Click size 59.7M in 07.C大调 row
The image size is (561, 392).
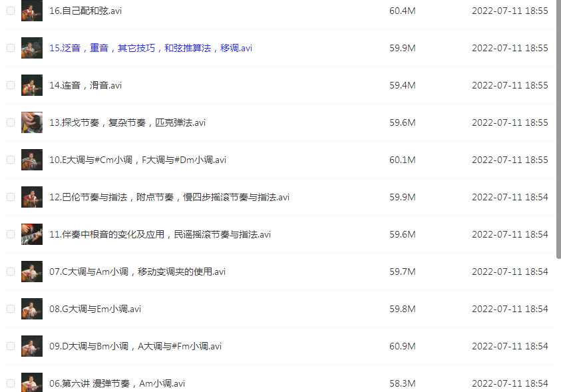(x=403, y=272)
